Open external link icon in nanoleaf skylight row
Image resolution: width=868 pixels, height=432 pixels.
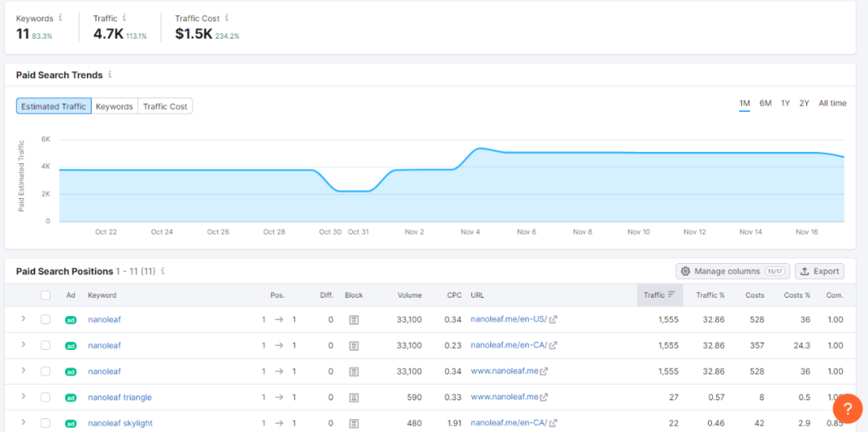click(x=553, y=422)
